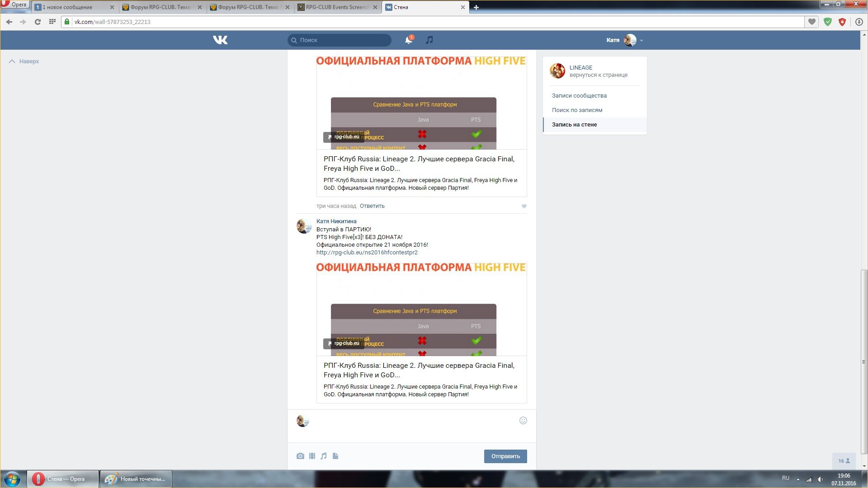Click into the VK Поиск search field

point(344,40)
